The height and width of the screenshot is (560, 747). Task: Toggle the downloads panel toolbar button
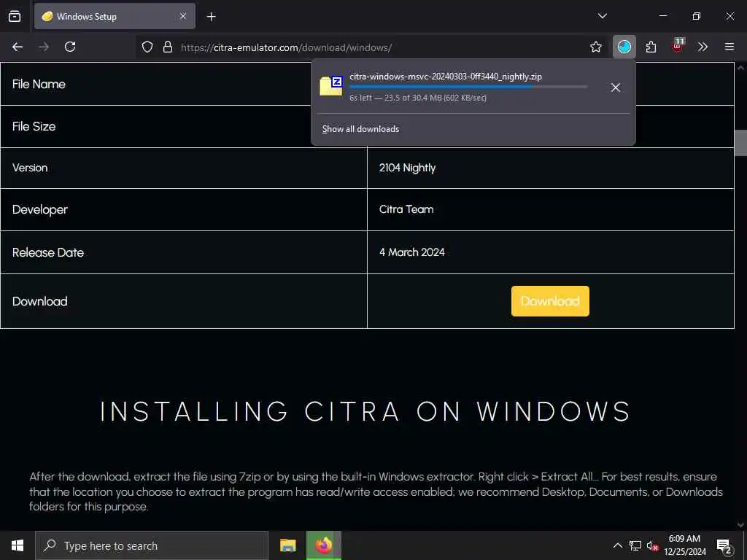coord(624,47)
